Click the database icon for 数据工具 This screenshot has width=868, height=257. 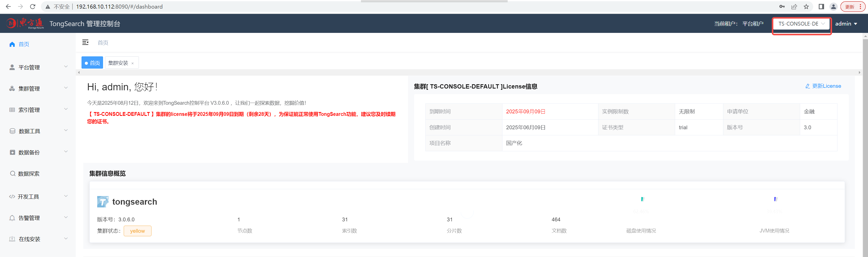click(x=12, y=131)
